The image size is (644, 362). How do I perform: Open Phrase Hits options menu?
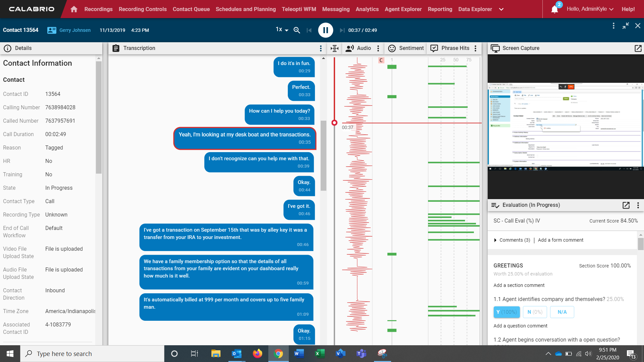(475, 48)
